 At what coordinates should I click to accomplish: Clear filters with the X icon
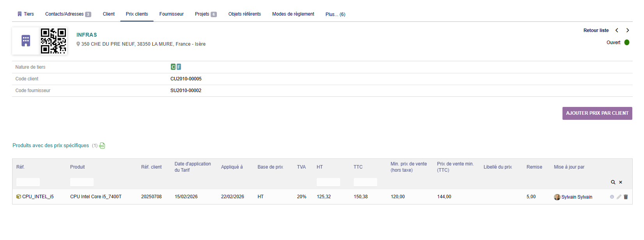(x=621, y=182)
